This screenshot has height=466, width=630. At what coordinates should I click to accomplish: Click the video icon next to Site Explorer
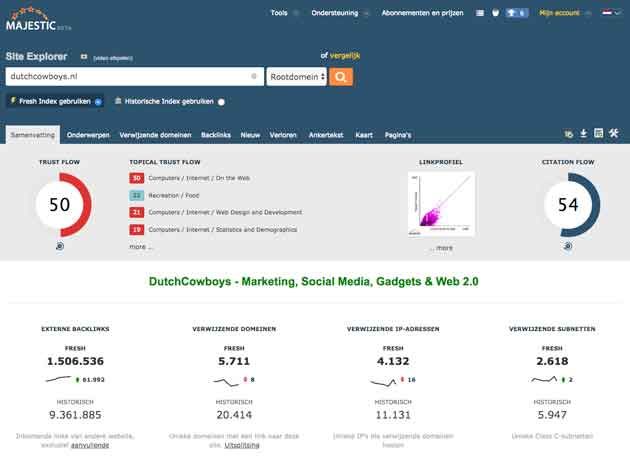point(84,57)
